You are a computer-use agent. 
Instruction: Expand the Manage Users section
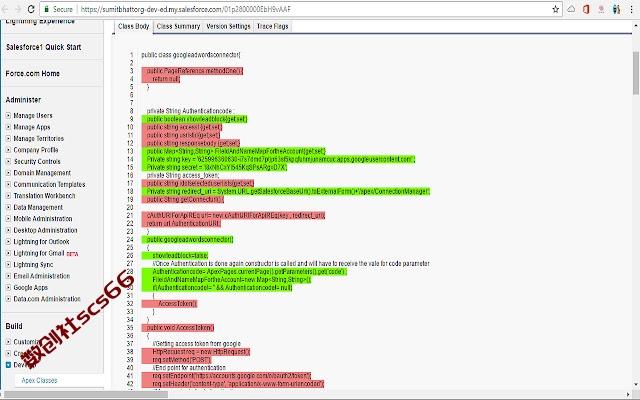8,116
